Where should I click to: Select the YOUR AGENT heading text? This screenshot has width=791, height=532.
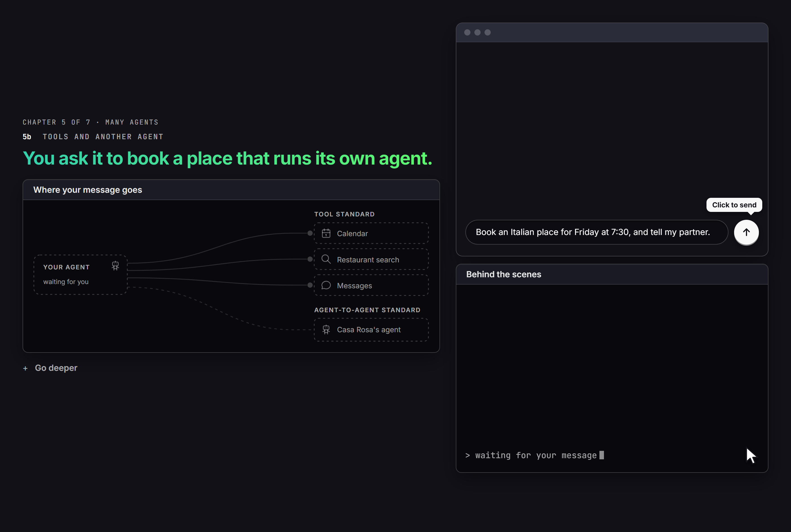66,267
